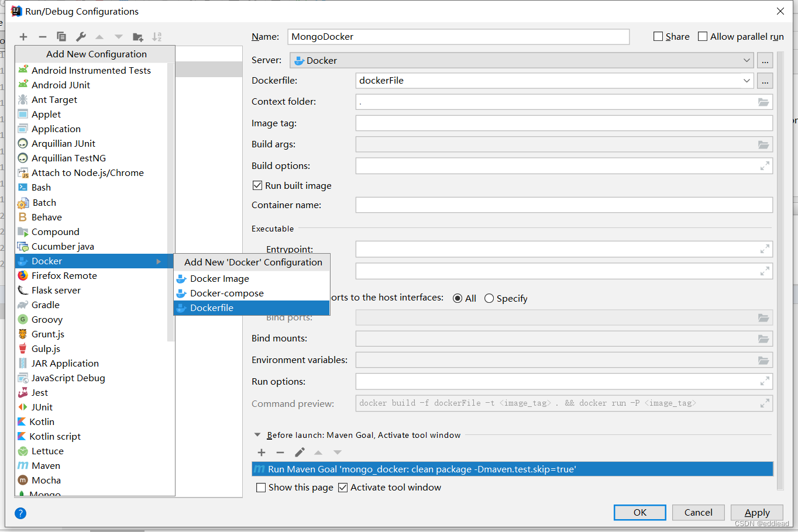Click the Container name input field
The image size is (798, 532).
tap(564, 205)
